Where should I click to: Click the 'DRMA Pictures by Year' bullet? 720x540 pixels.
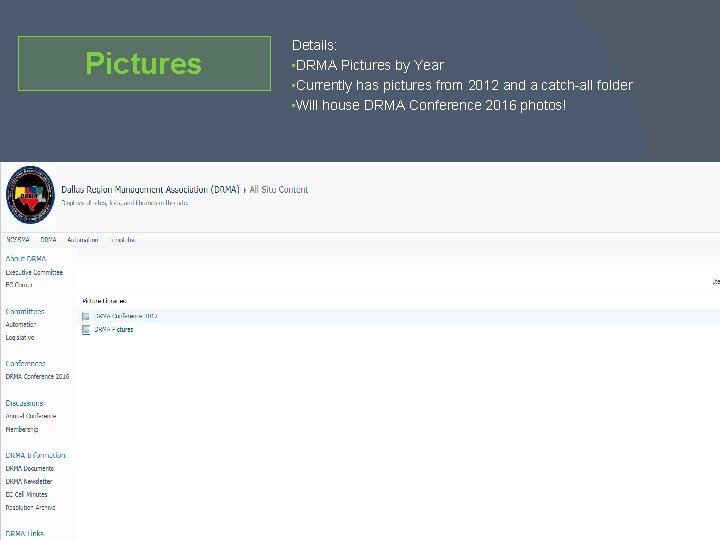[x=368, y=65]
